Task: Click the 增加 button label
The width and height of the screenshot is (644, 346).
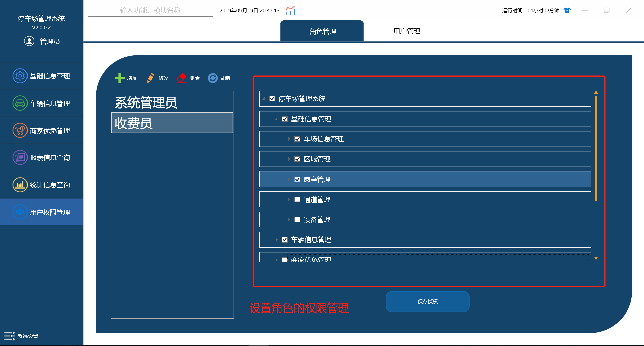Action: (x=132, y=78)
